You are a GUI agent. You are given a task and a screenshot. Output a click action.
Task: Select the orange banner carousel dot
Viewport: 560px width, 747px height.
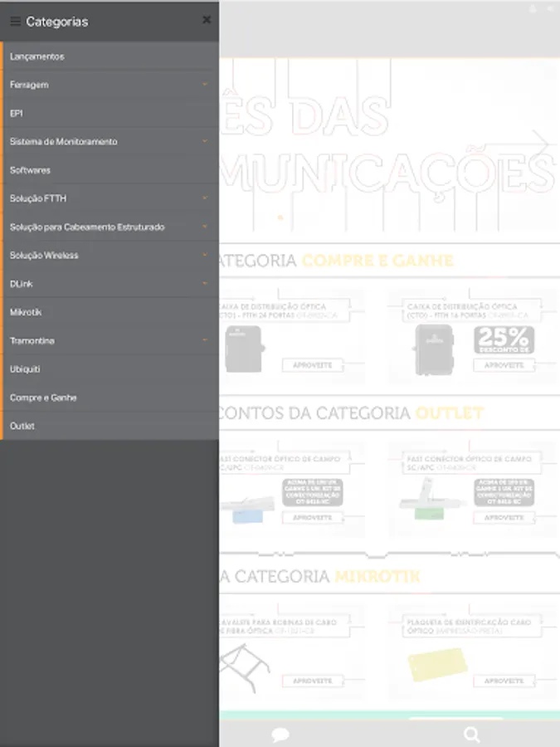click(x=280, y=217)
